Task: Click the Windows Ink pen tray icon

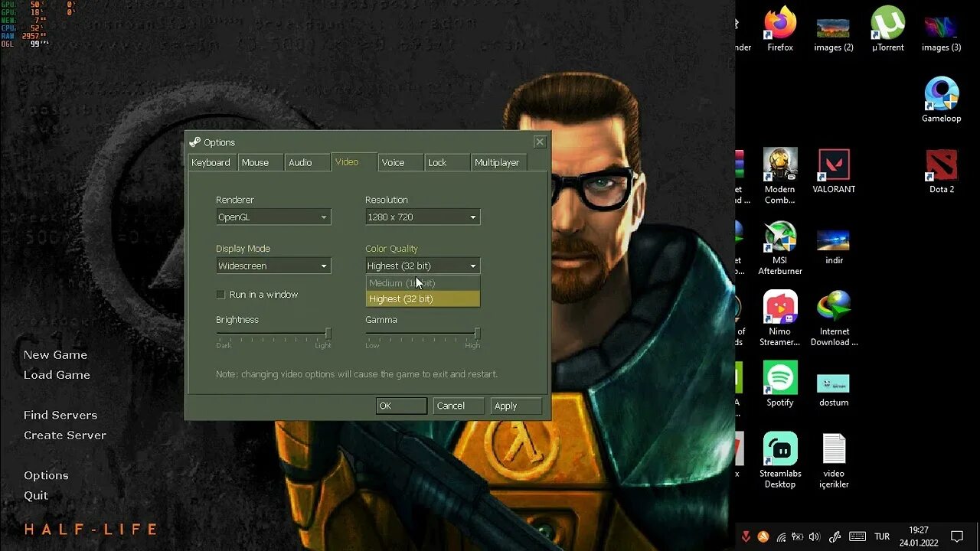Action: click(x=835, y=536)
